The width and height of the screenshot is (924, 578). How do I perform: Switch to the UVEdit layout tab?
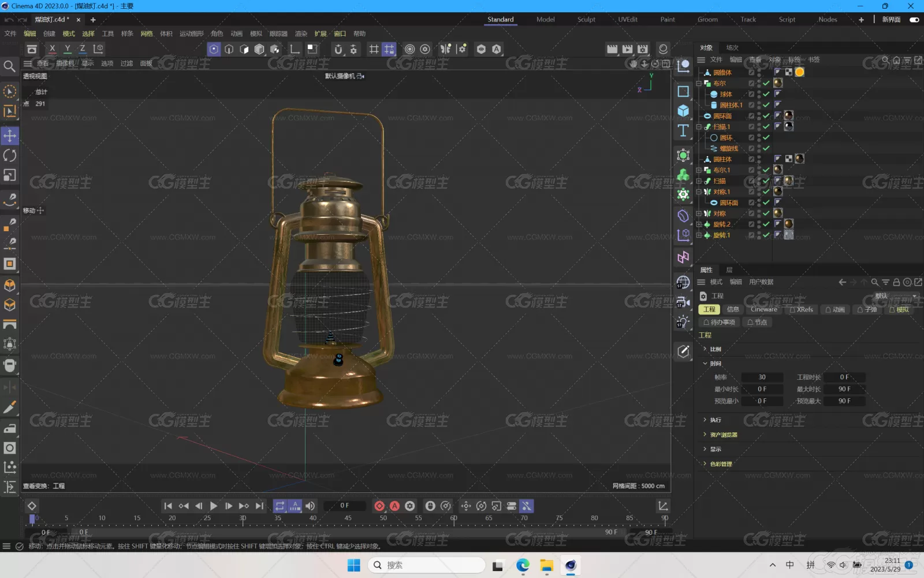628,20
